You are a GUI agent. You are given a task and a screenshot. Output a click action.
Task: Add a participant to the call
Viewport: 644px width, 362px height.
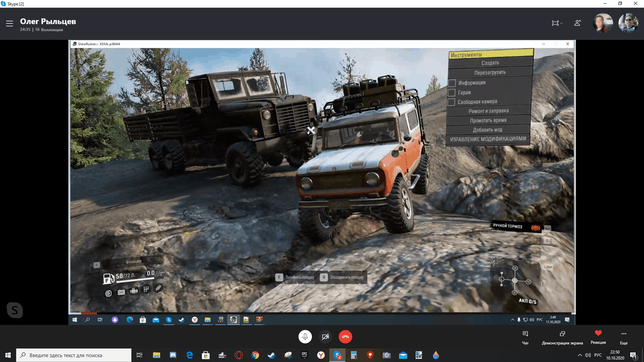(577, 23)
